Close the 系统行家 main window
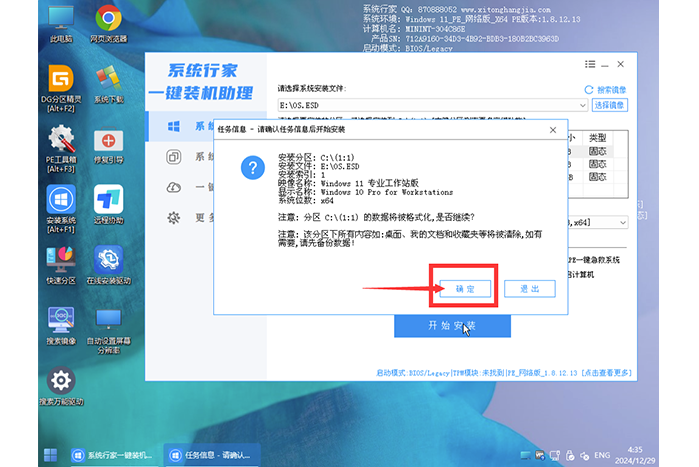 (x=621, y=65)
